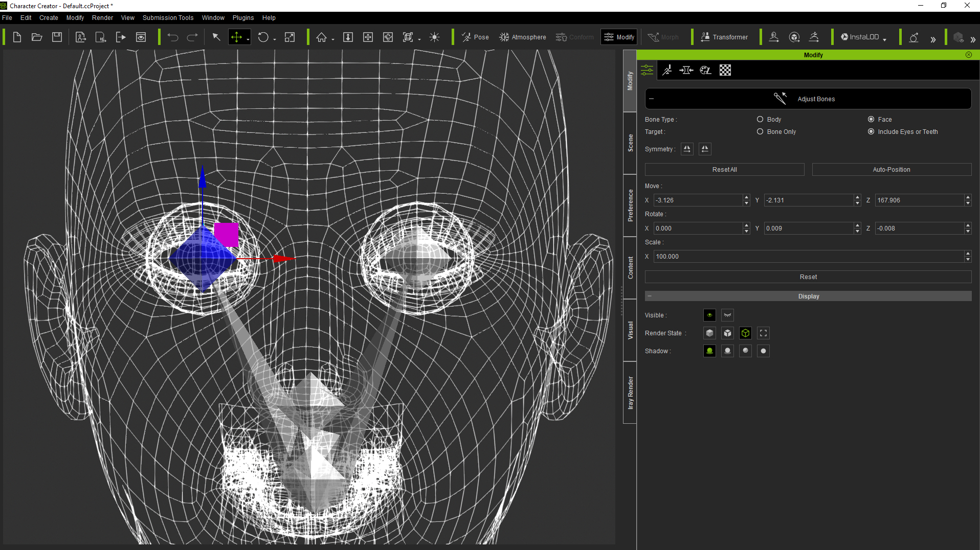Click the Transformer button
This screenshot has height=550, width=980.
tap(724, 37)
